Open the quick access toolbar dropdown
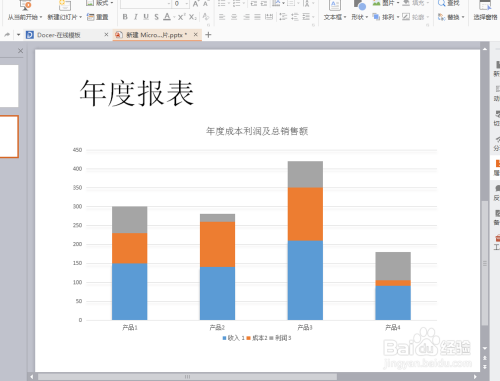Viewport: 500px width, 381px height. point(18,35)
